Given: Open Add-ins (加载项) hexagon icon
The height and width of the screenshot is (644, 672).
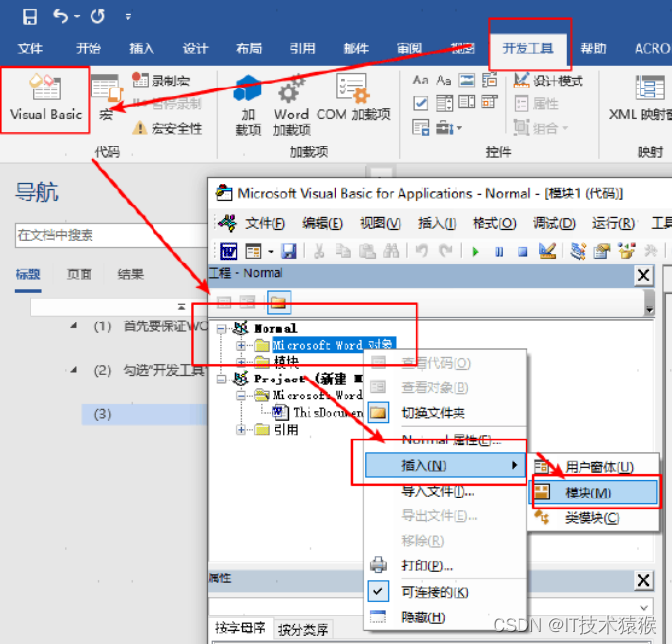Looking at the screenshot, I should [248, 89].
